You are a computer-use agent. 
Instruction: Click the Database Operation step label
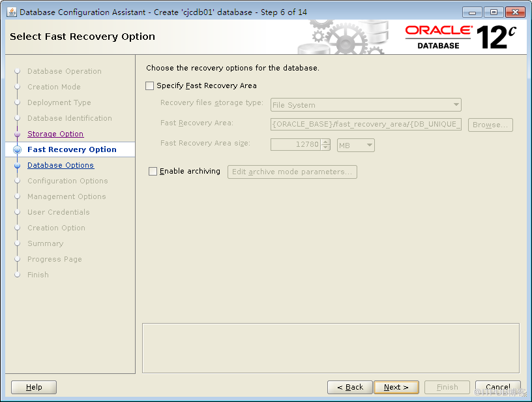click(65, 71)
